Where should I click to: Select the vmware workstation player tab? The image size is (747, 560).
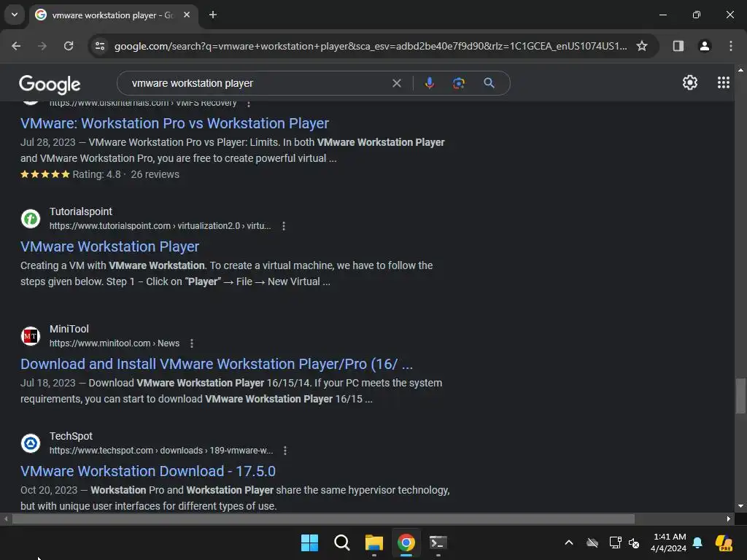[x=112, y=15]
